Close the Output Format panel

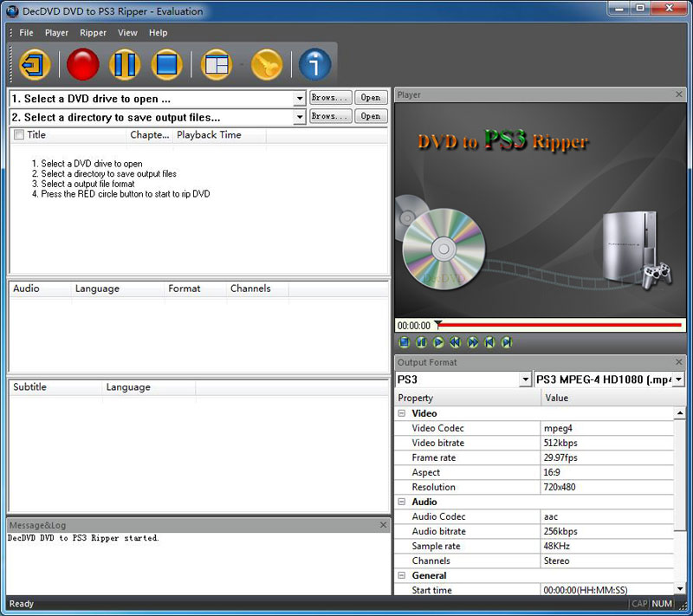679,362
